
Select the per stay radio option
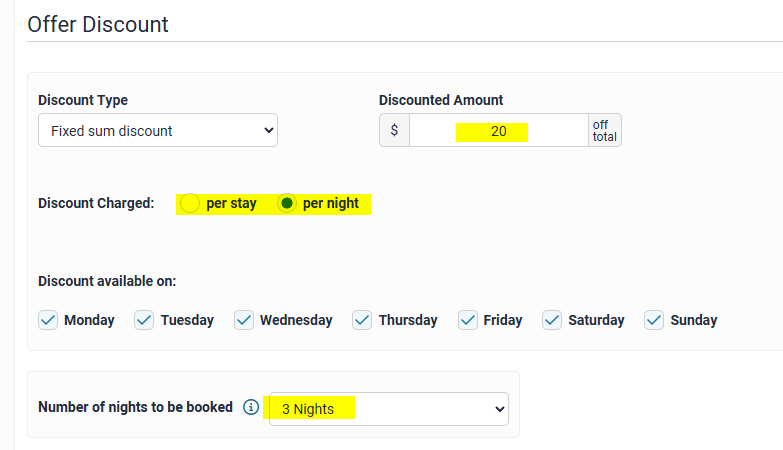[x=190, y=204]
